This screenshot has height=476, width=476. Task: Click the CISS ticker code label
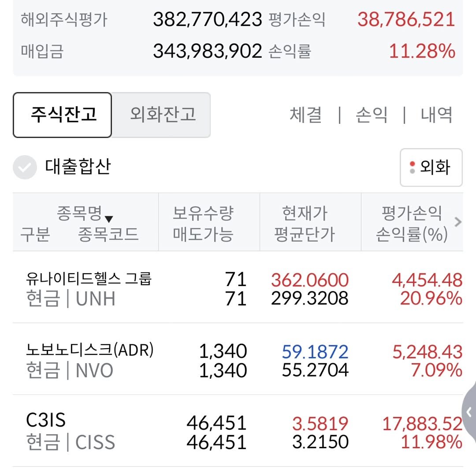pos(95,443)
